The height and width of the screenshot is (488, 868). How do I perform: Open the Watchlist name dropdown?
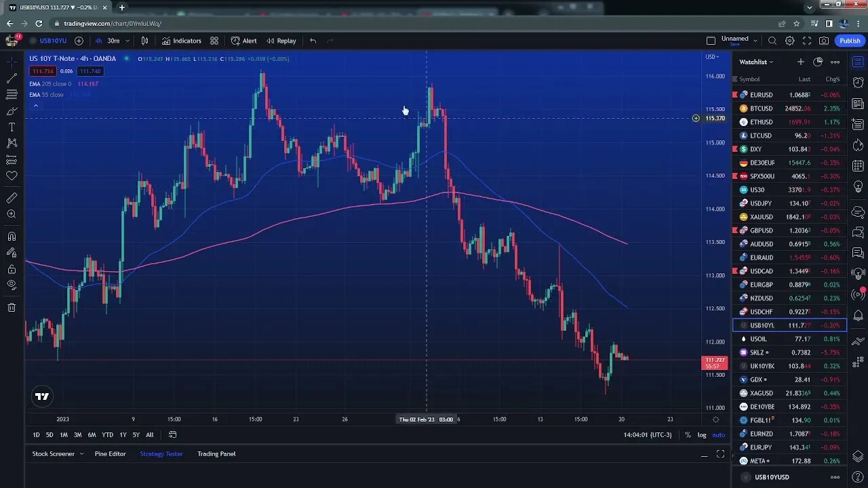[x=756, y=62]
